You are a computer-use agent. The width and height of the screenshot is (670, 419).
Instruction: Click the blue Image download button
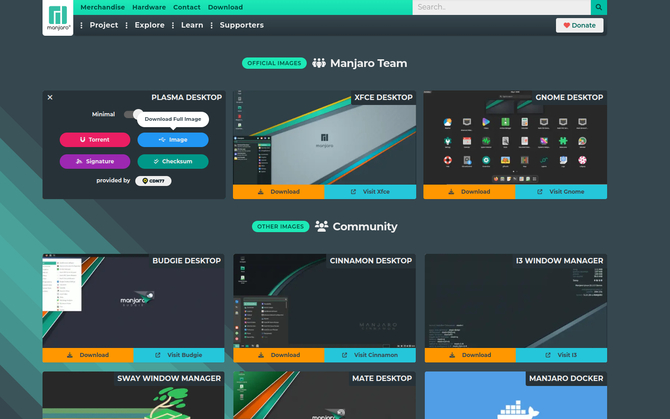pyautogui.click(x=173, y=140)
